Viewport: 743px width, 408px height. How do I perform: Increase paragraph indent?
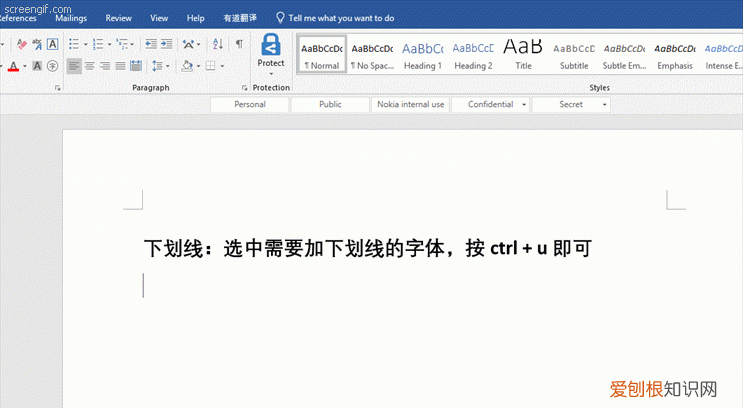166,44
